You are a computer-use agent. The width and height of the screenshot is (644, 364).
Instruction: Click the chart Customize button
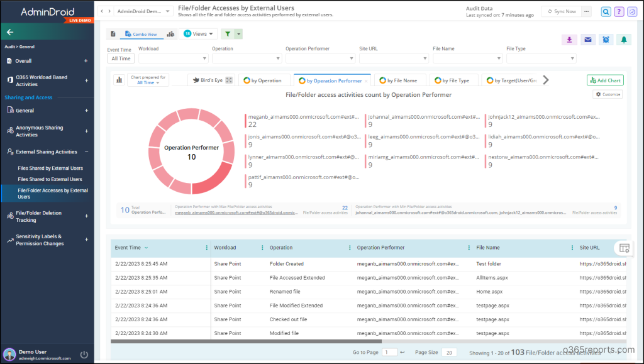(608, 94)
